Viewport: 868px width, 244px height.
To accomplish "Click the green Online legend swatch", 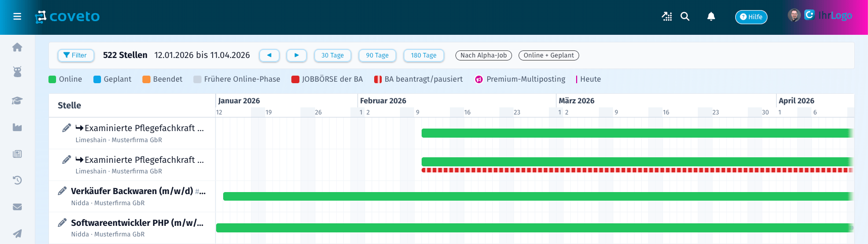I will pos(52,79).
